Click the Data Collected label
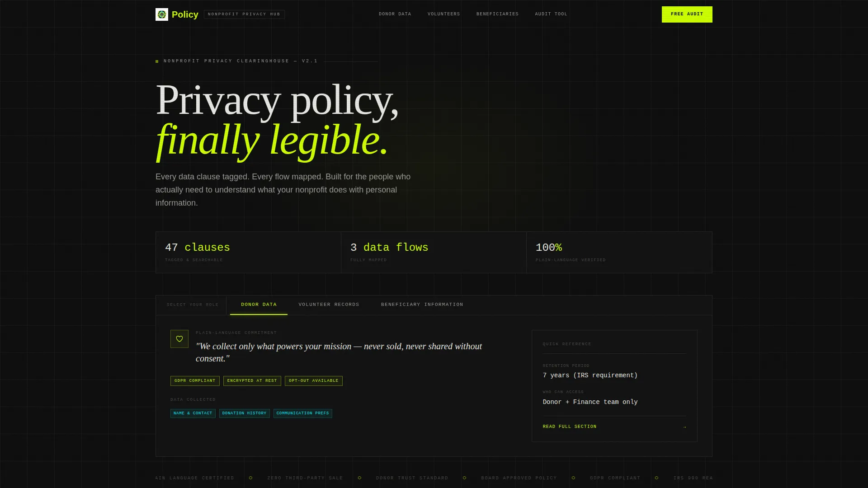This screenshot has width=868, height=488. (193, 400)
